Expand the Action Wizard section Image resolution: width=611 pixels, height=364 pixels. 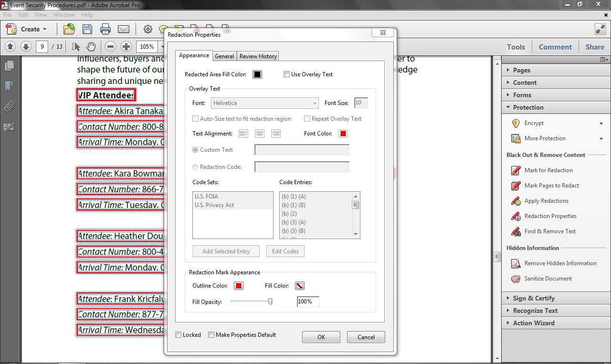556,323
